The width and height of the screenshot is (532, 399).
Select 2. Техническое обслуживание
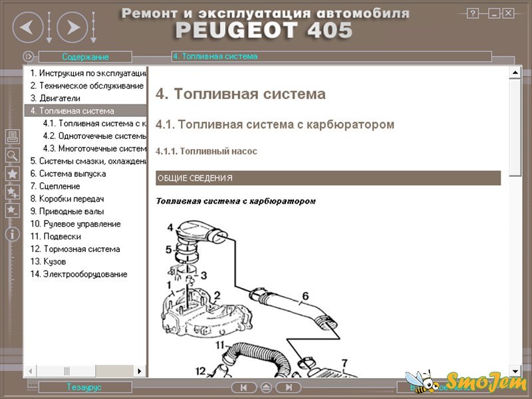(86, 86)
